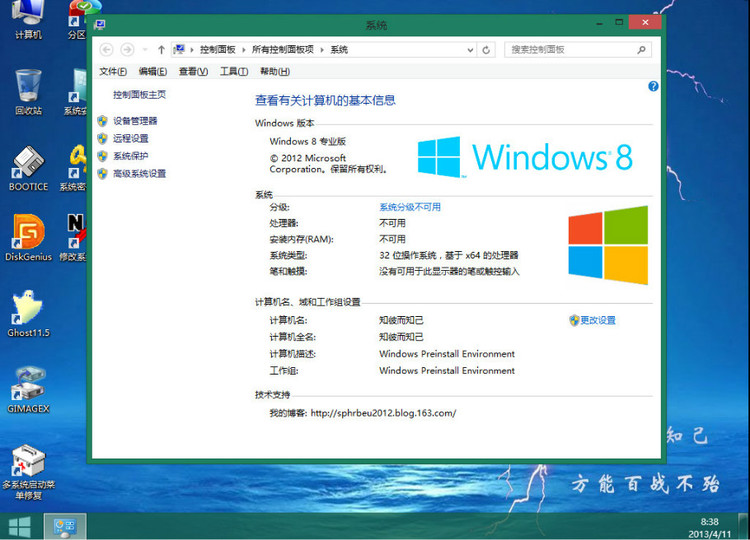Viewport: 750px width, 540px height.
Task: Open the 编辑(E) menu
Action: pyautogui.click(x=153, y=71)
